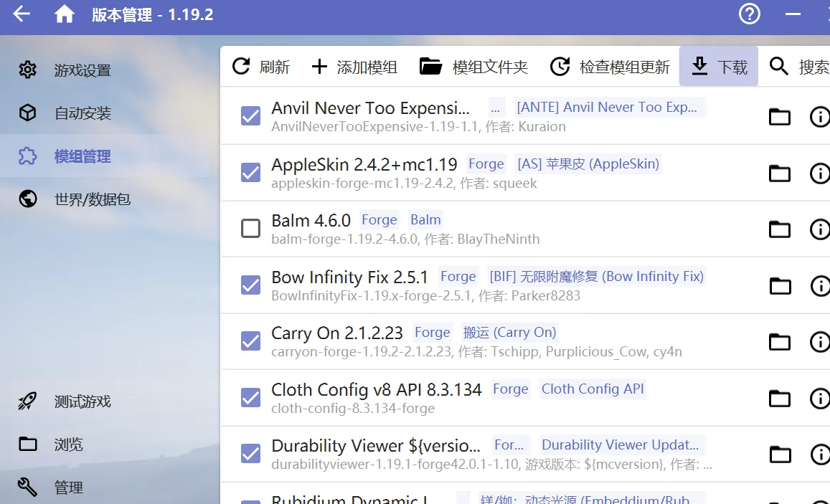Enable Balm 4.6.0 mod checkbox
830x504 pixels.
click(x=250, y=229)
